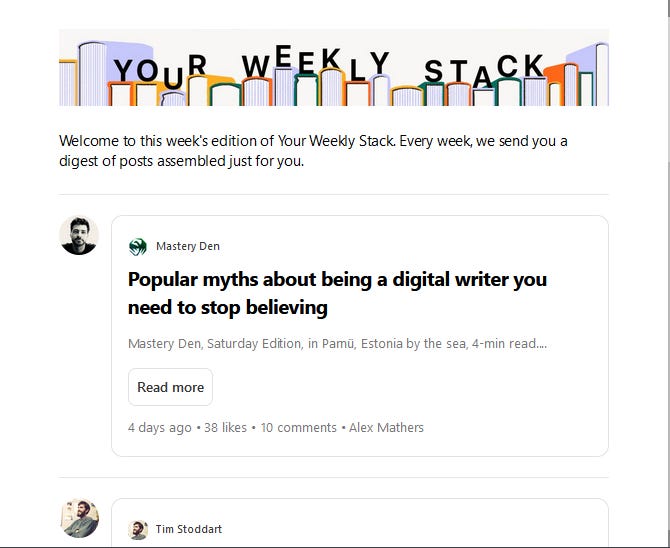Click the Read more button

click(x=170, y=387)
